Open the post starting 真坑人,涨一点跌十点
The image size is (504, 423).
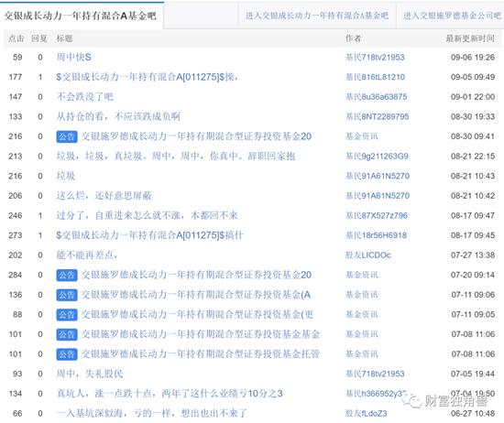tap(170, 394)
